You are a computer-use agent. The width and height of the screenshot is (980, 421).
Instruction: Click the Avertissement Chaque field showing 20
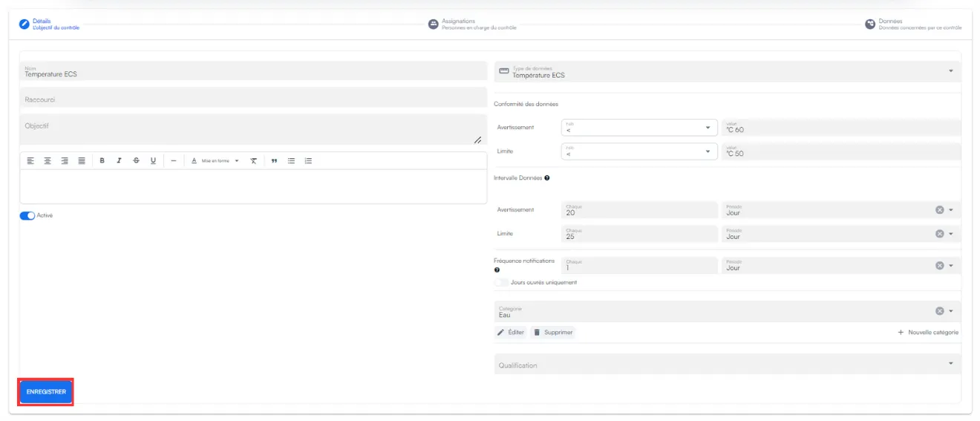tap(639, 210)
